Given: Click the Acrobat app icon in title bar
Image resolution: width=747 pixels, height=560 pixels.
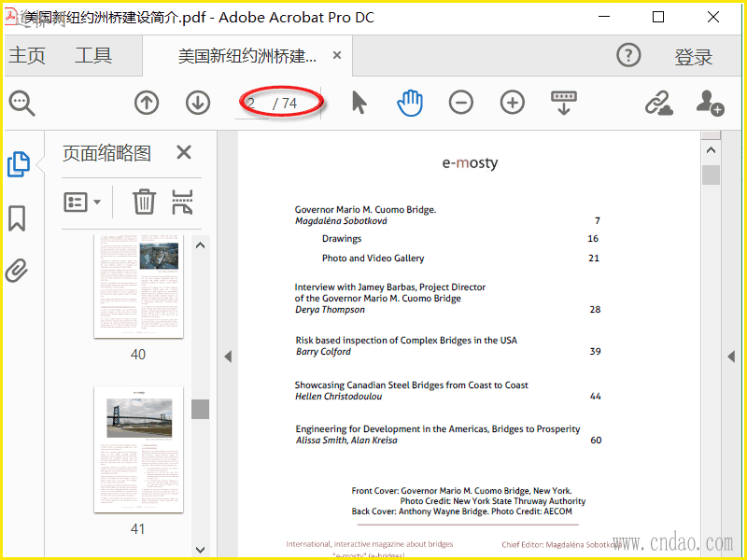Looking at the screenshot, I should pyautogui.click(x=11, y=17).
